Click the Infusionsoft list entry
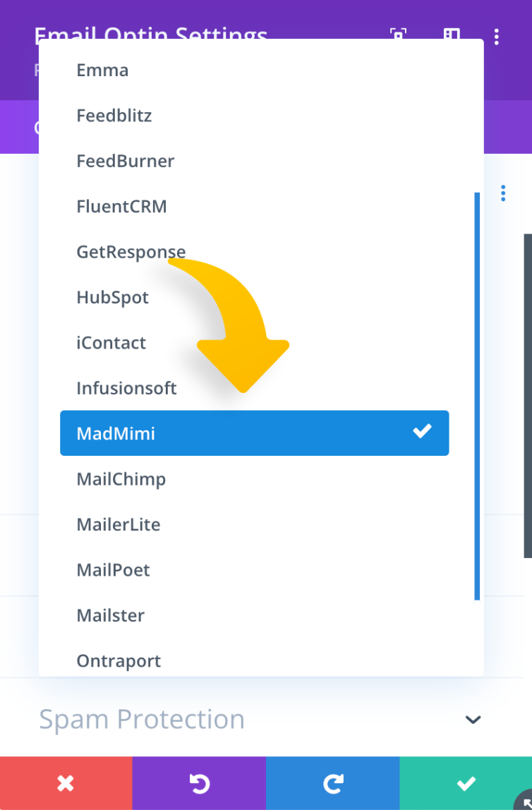 click(127, 388)
